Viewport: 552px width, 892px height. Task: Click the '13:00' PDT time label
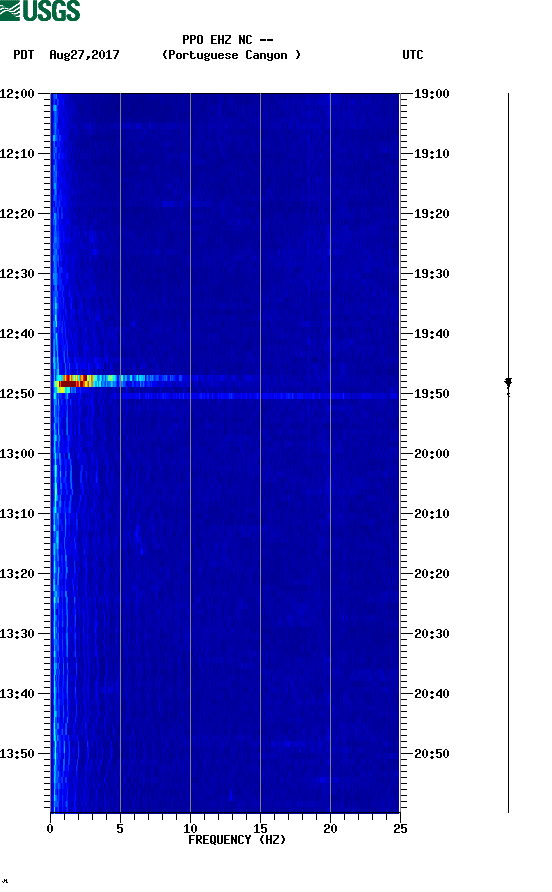click(x=17, y=454)
